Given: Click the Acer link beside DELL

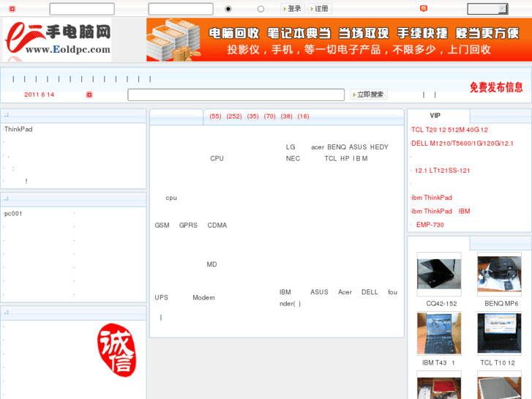Looking at the screenshot, I should (x=345, y=292).
